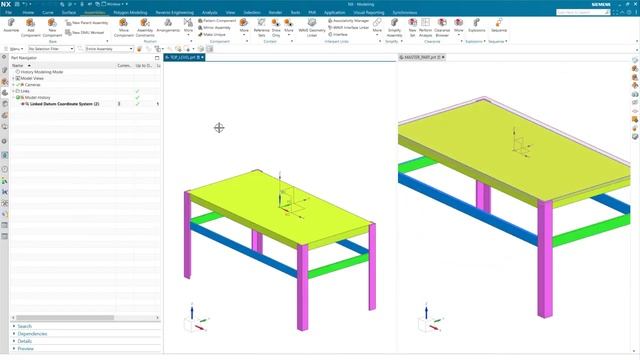The image size is (640, 360).
Task: Switch to the Surface ribbon tab
Action: (69, 13)
